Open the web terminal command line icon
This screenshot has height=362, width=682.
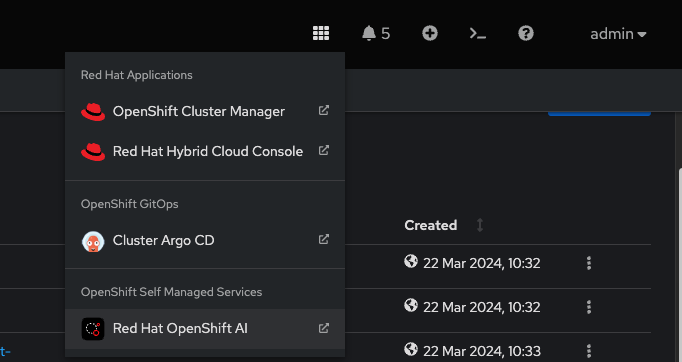(478, 33)
